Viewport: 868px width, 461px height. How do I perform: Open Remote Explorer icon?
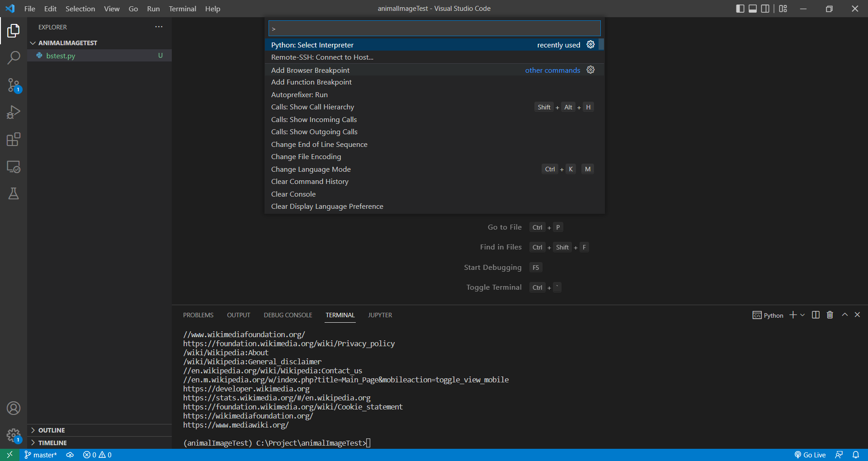pos(14,167)
